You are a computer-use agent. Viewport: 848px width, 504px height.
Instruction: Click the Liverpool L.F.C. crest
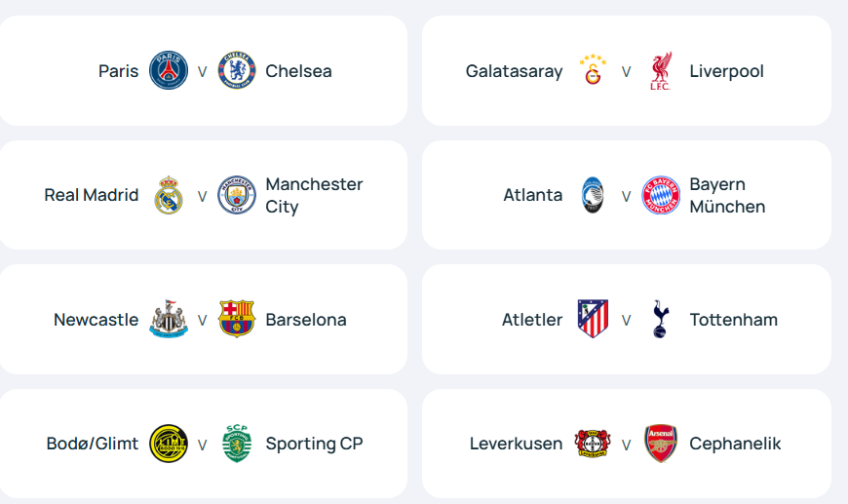661,71
